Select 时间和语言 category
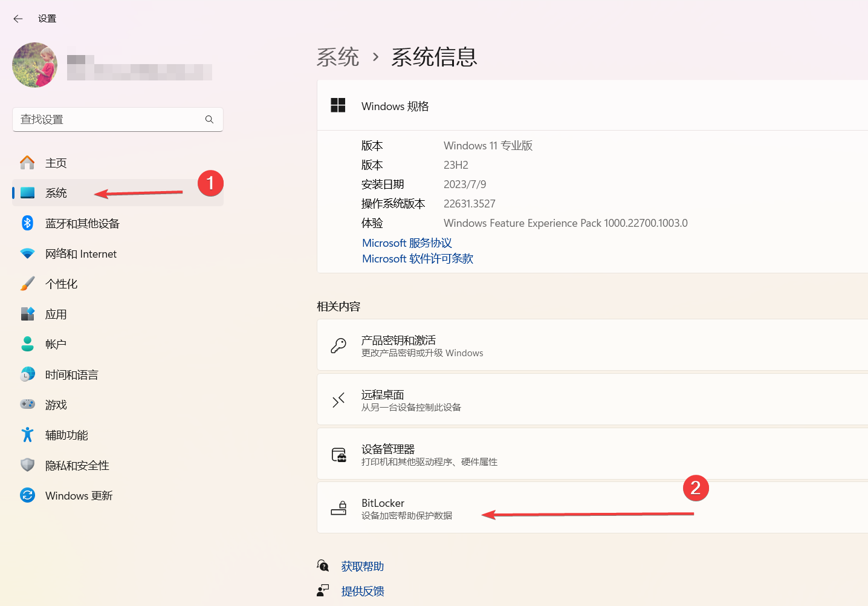The height and width of the screenshot is (606, 868). pos(118,374)
